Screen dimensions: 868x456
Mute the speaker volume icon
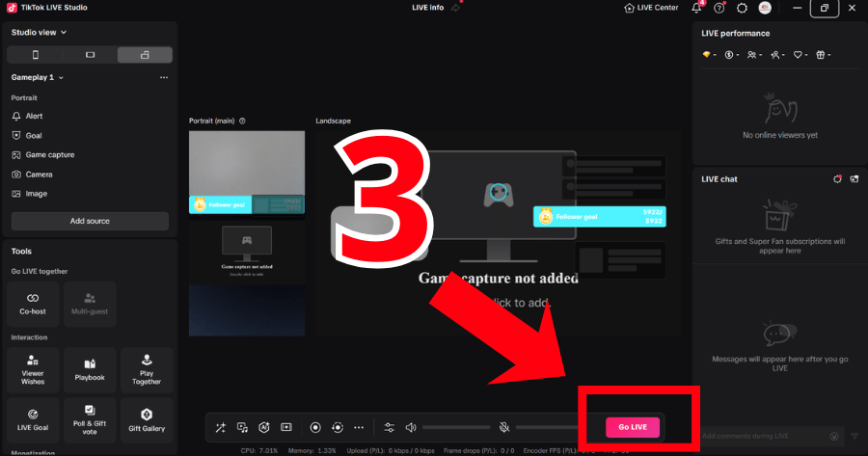411,427
